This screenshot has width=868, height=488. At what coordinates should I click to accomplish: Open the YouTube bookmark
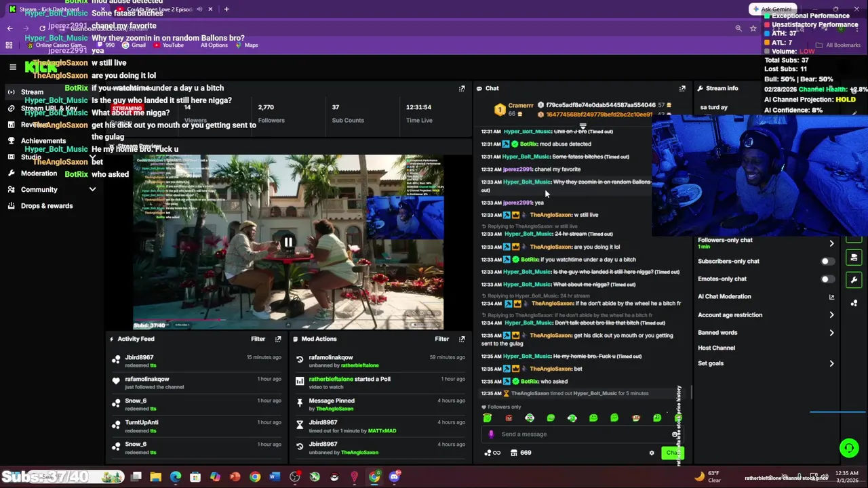(x=168, y=45)
